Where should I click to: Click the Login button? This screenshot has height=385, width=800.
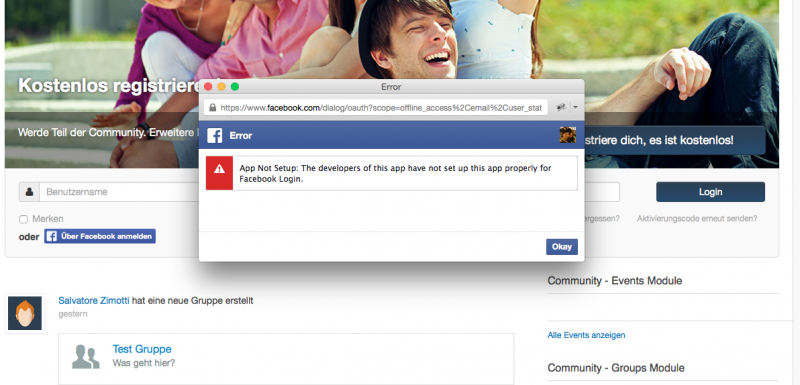(x=710, y=192)
